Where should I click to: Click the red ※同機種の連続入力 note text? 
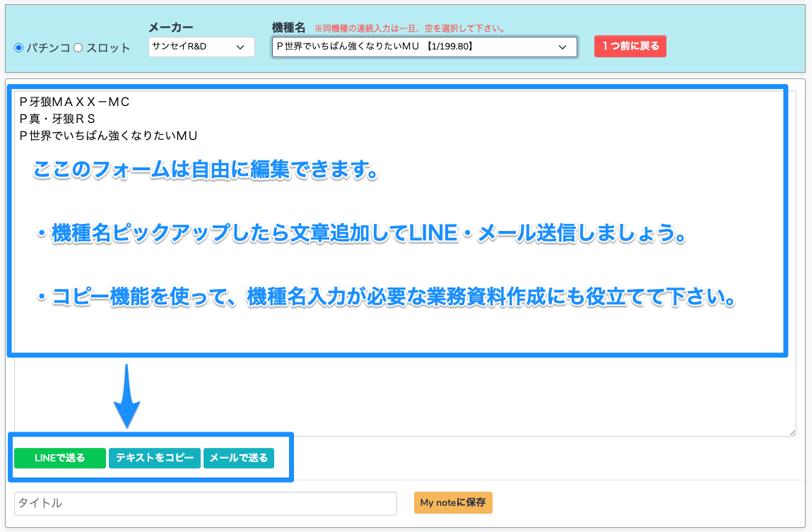coord(410,28)
